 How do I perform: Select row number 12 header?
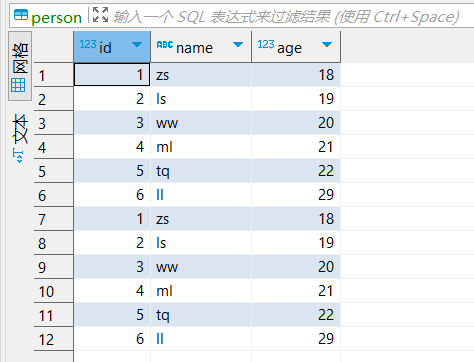[x=54, y=339]
